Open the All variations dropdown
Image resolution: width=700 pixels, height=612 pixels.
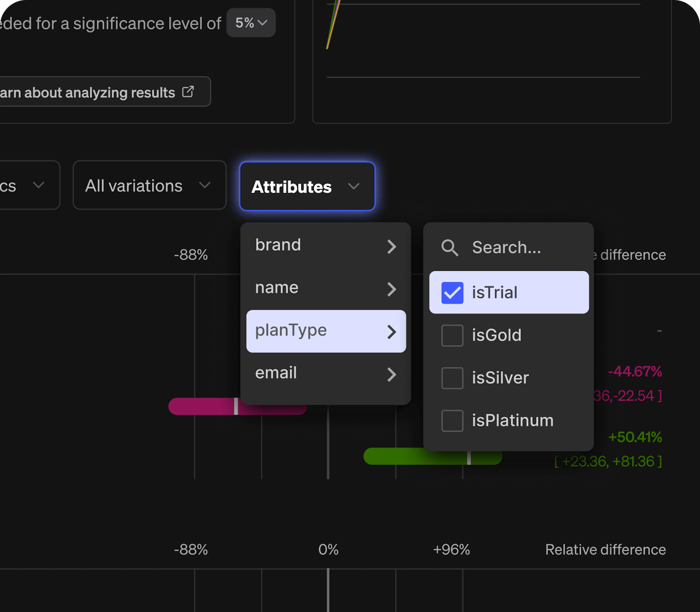click(149, 185)
